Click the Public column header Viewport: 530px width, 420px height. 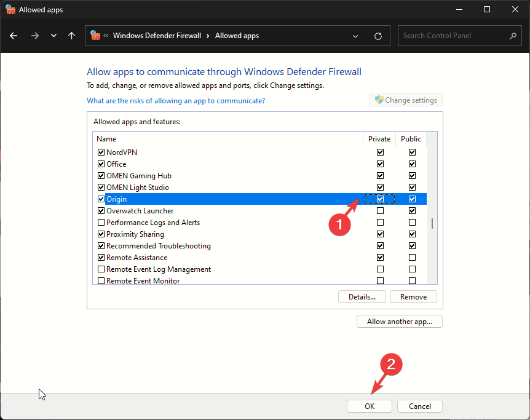tap(411, 139)
